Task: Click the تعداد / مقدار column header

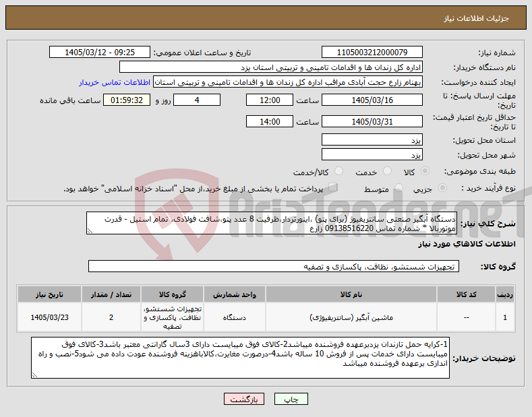Action: click(x=111, y=294)
